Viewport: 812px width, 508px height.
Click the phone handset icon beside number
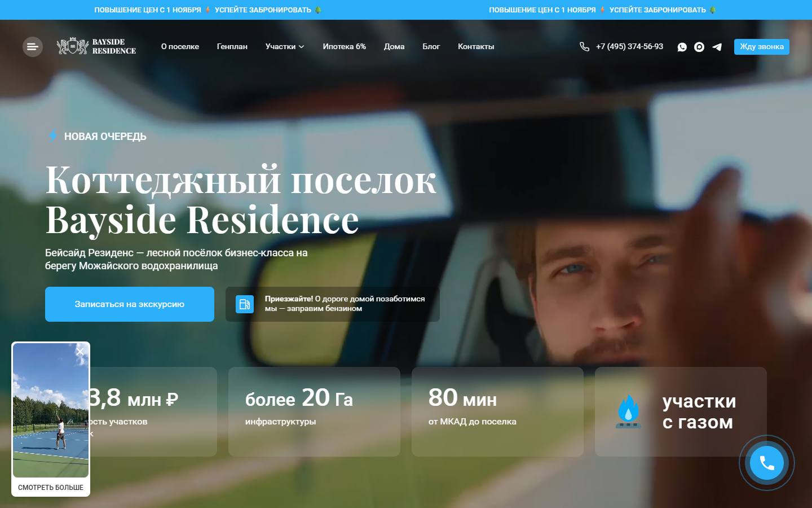point(584,47)
